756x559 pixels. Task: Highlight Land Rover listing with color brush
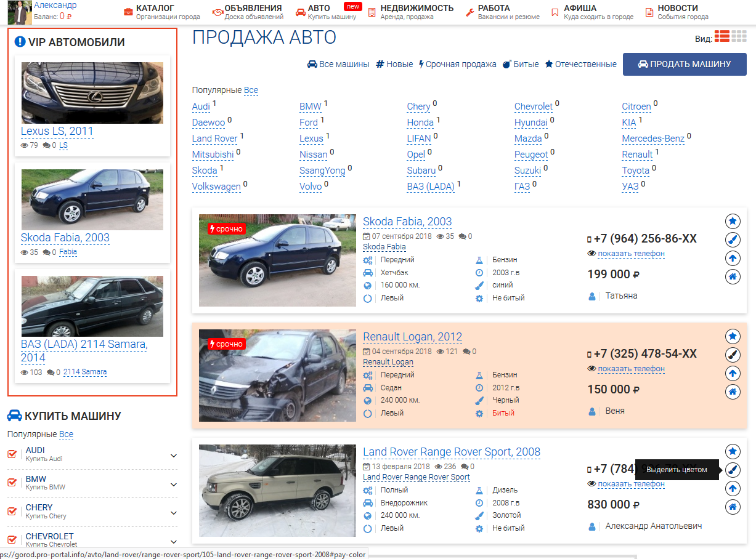click(733, 470)
